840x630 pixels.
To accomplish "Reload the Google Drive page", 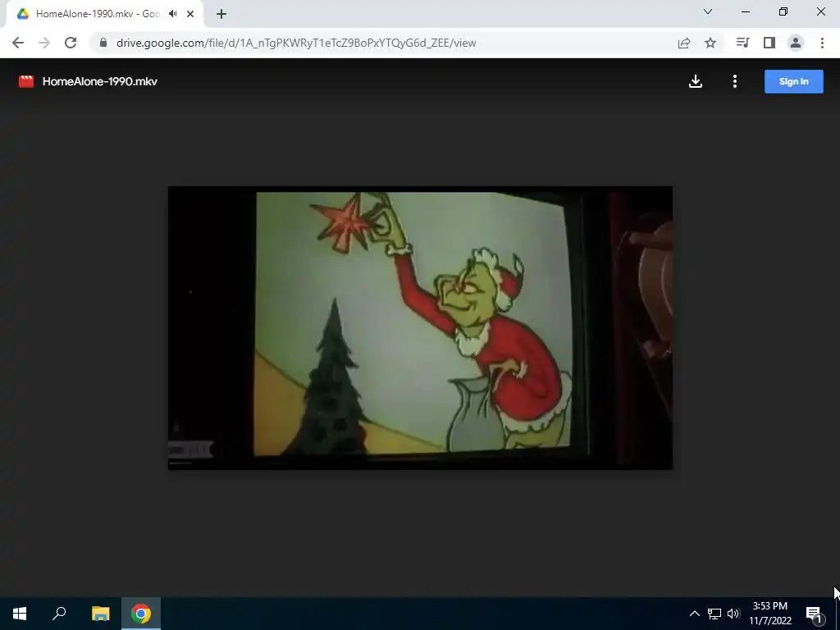I will [x=71, y=43].
